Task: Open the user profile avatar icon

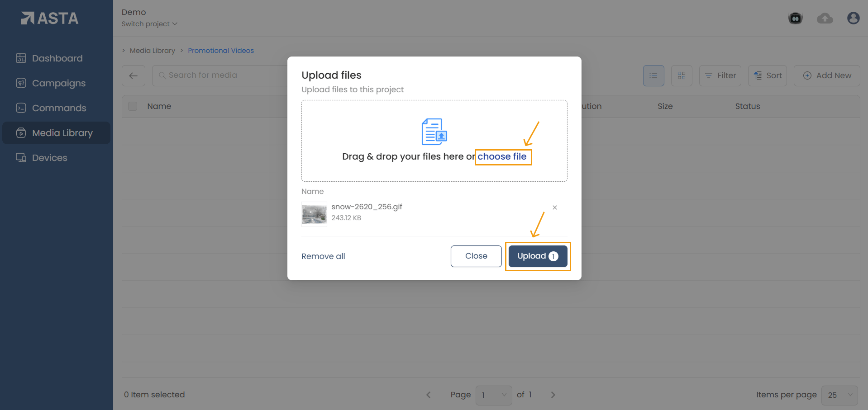Action: coord(853,18)
